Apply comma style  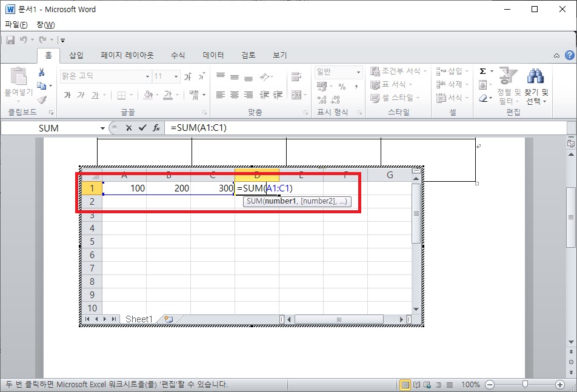pyautogui.click(x=356, y=87)
